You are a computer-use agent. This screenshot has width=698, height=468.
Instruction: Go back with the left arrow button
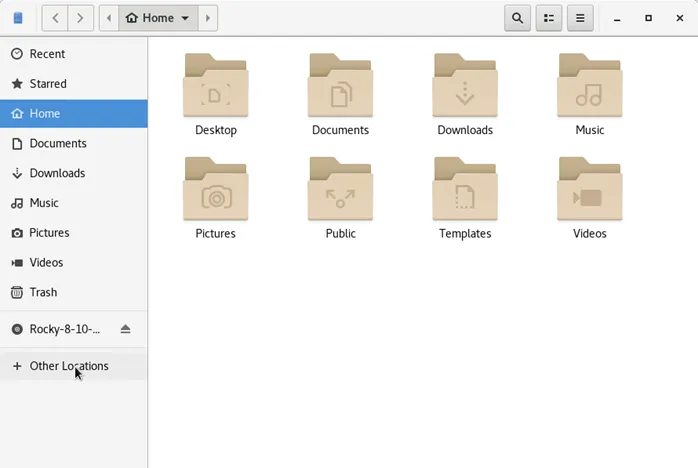[x=55, y=18]
